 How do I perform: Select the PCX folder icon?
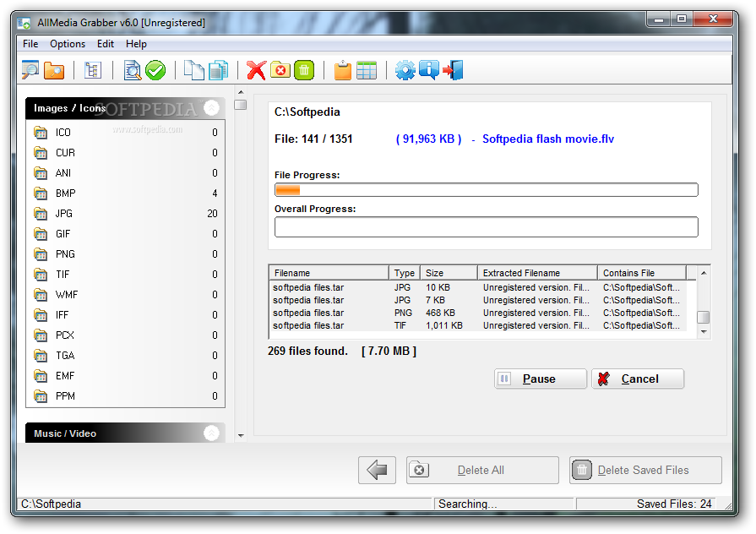[x=41, y=335]
